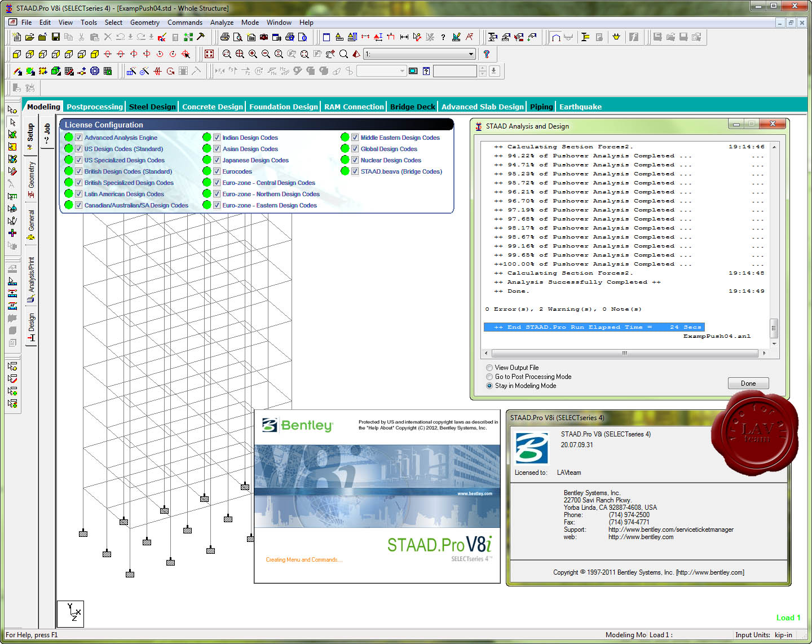The height and width of the screenshot is (644, 812).
Task: Open the empty dropdown in third toolbar row
Action: tap(381, 71)
